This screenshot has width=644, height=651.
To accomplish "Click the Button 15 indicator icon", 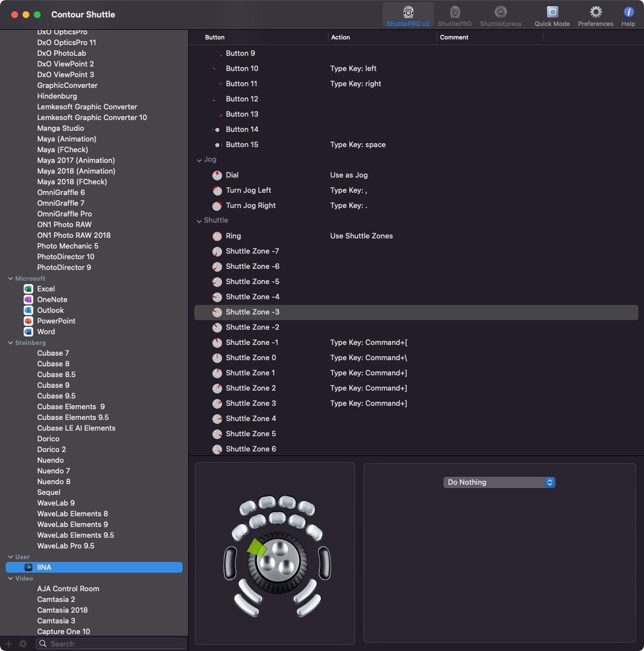I will (x=218, y=145).
